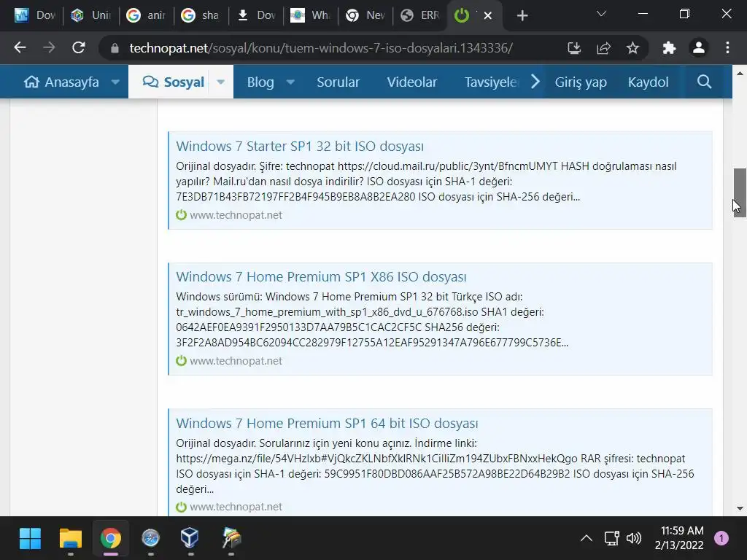The image size is (747, 560).
Task: Click the Technopat icon in the Starter card
Action: [181, 215]
